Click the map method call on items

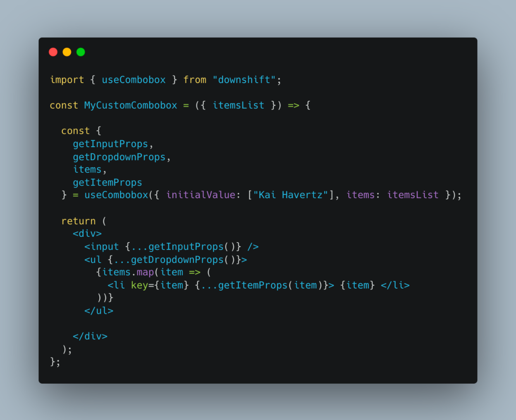tap(146, 272)
